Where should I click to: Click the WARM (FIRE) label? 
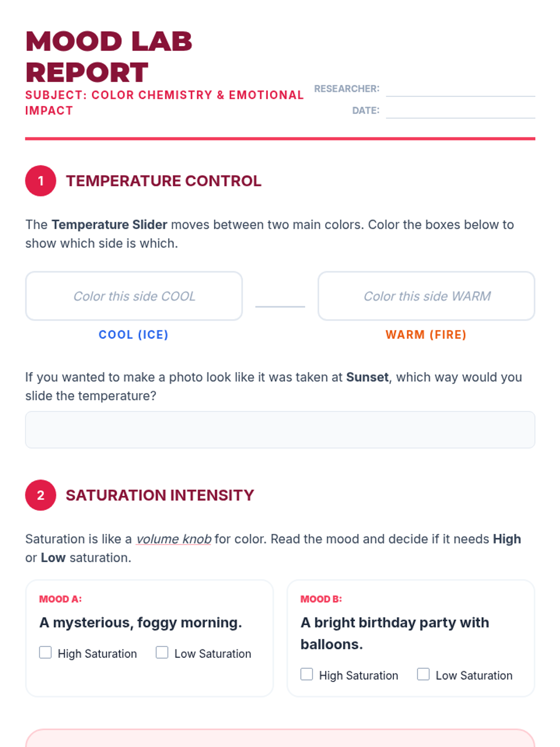click(426, 335)
